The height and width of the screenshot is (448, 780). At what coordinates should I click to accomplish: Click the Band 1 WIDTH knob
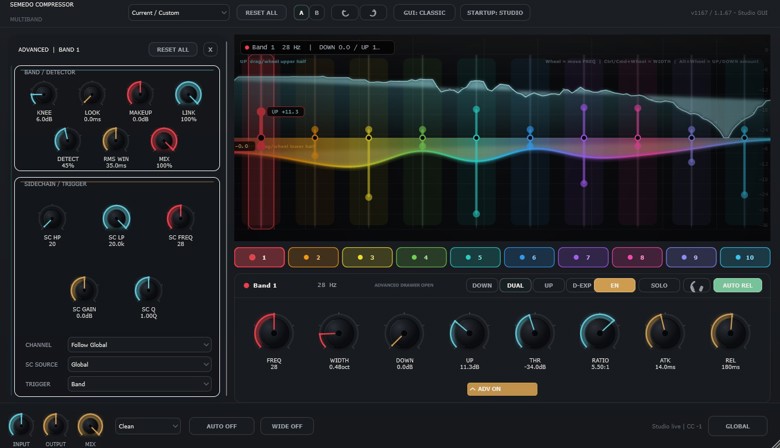tap(339, 333)
